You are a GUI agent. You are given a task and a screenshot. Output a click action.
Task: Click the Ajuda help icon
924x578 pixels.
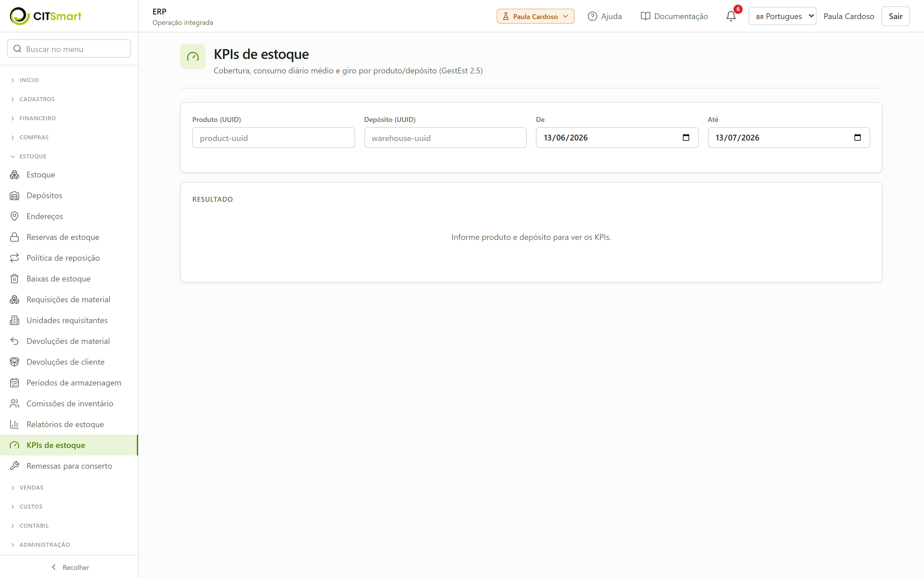(x=592, y=16)
